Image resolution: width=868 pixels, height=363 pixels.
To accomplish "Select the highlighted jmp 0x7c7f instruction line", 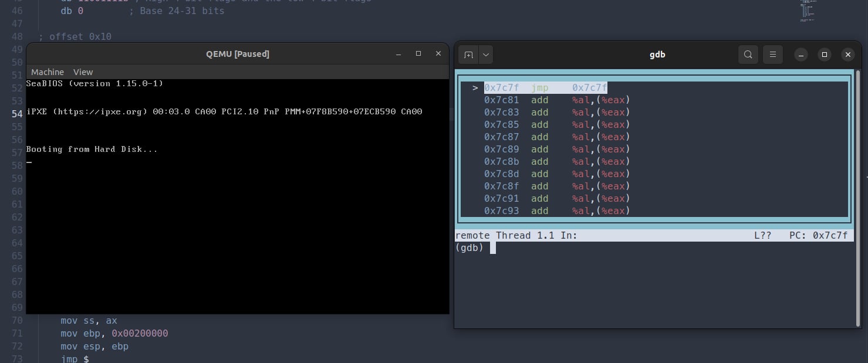I will point(545,88).
